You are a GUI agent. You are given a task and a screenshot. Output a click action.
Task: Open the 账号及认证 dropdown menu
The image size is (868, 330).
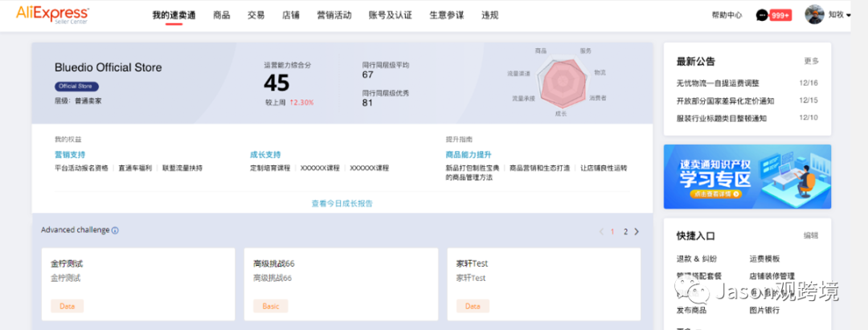pos(390,15)
